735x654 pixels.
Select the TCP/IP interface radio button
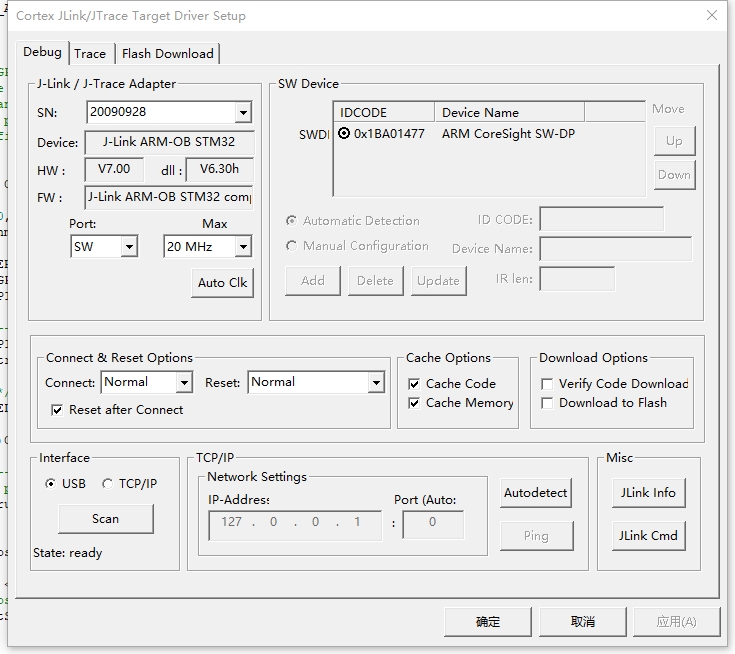(x=109, y=484)
